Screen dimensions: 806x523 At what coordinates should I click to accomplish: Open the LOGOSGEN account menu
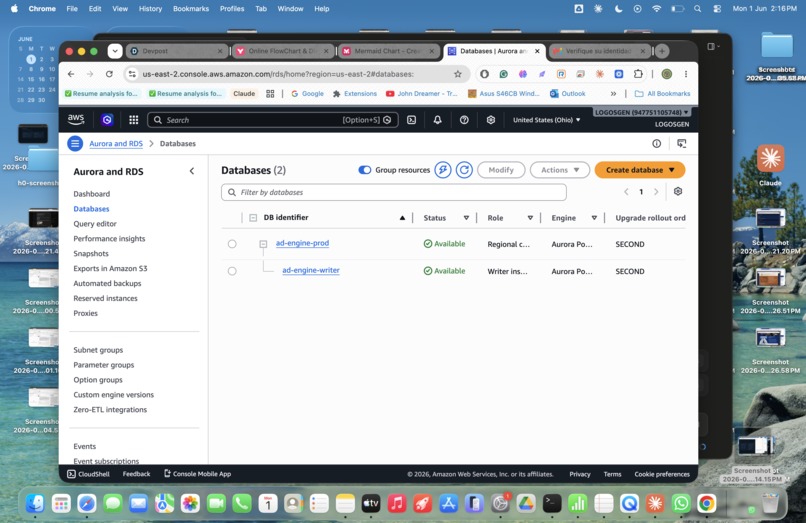click(642, 112)
